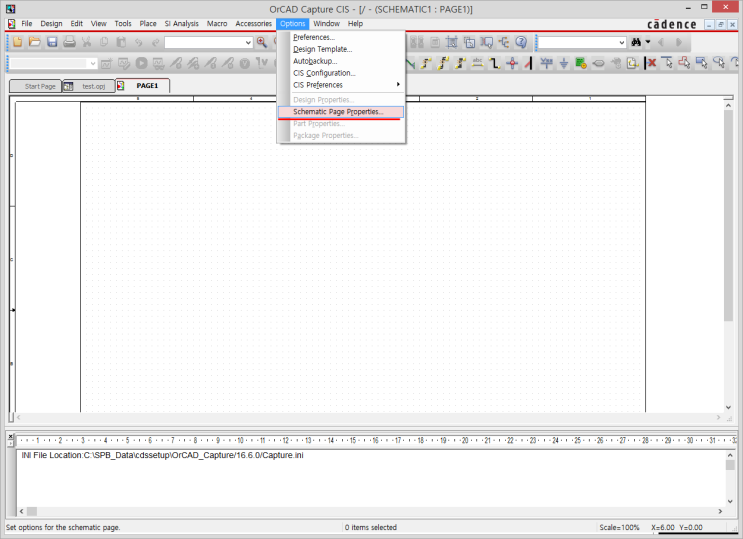The height and width of the screenshot is (539, 743).
Task: Choose CIS Configuration... menu entry
Action: click(341, 73)
